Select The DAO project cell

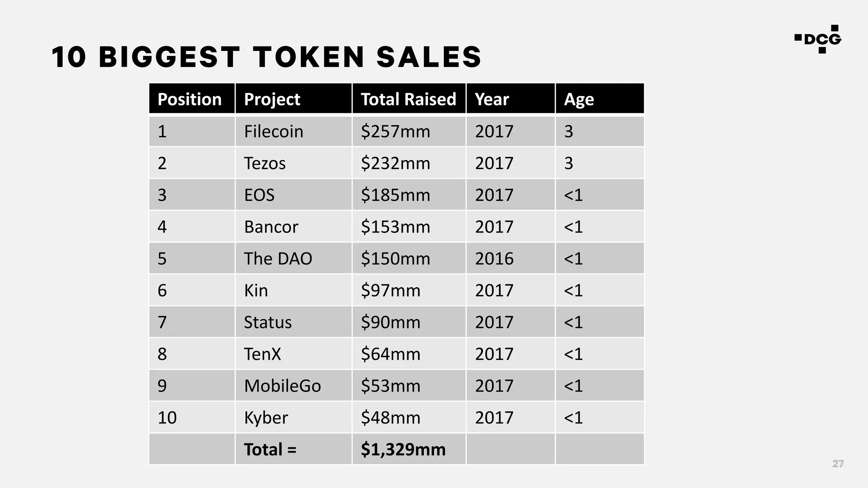click(293, 258)
